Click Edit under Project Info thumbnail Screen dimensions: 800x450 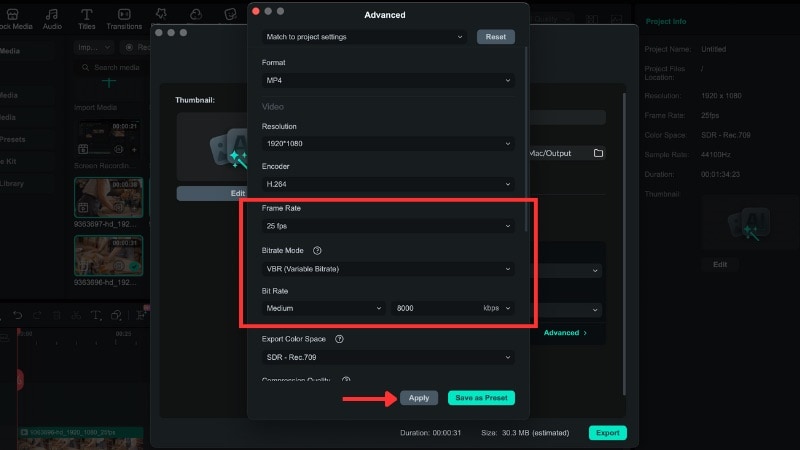pyautogui.click(x=720, y=264)
